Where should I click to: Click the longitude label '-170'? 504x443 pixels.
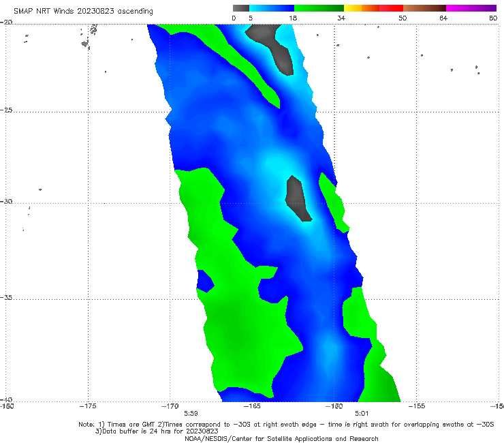click(x=170, y=406)
